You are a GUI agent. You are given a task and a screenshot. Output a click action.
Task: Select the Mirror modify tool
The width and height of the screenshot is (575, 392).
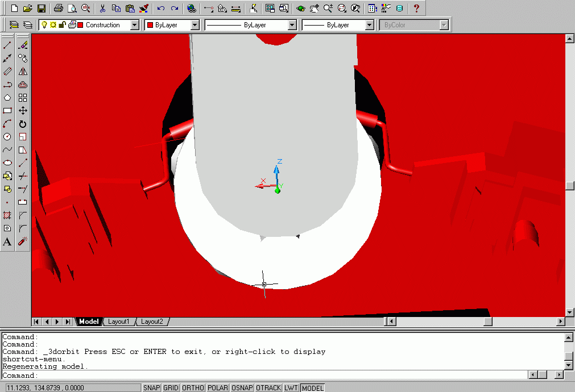tap(23, 72)
